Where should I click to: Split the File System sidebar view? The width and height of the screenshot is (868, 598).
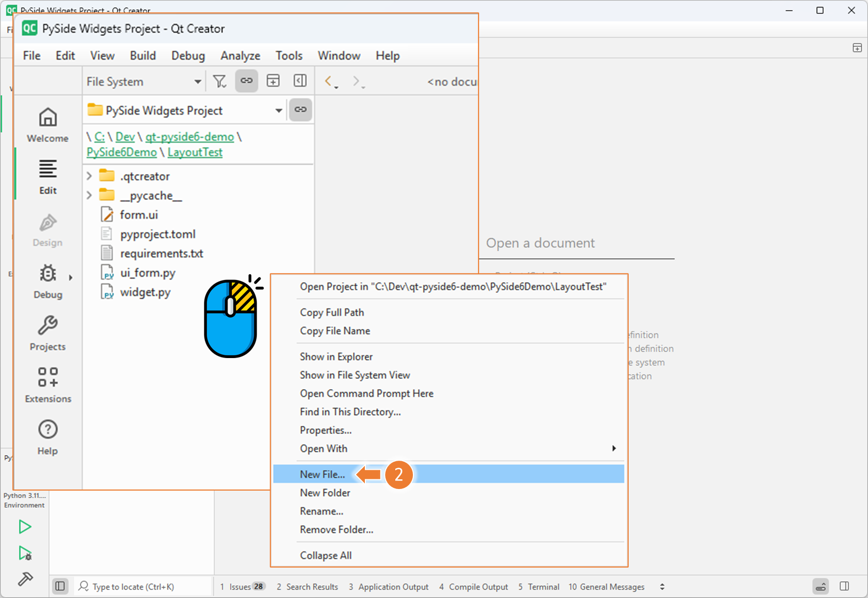click(273, 81)
